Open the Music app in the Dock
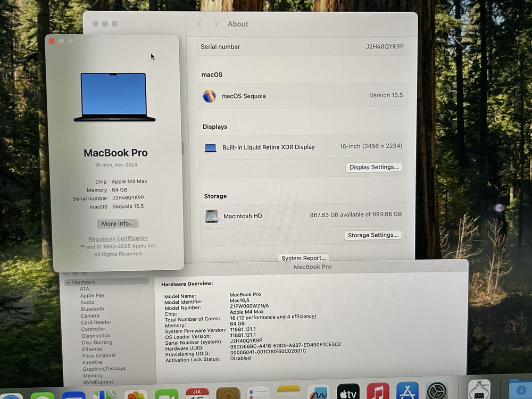 (x=378, y=391)
